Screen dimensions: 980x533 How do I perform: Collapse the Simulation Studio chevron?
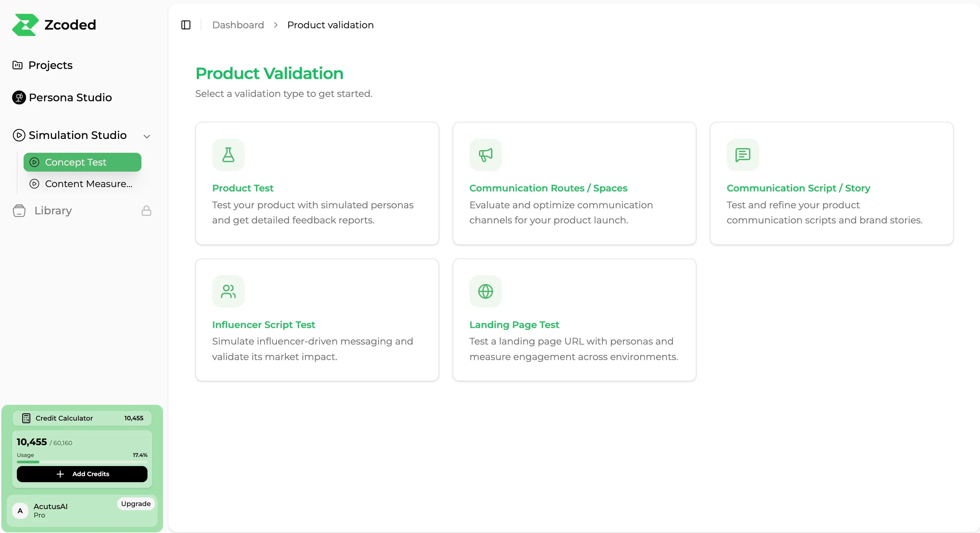click(147, 136)
